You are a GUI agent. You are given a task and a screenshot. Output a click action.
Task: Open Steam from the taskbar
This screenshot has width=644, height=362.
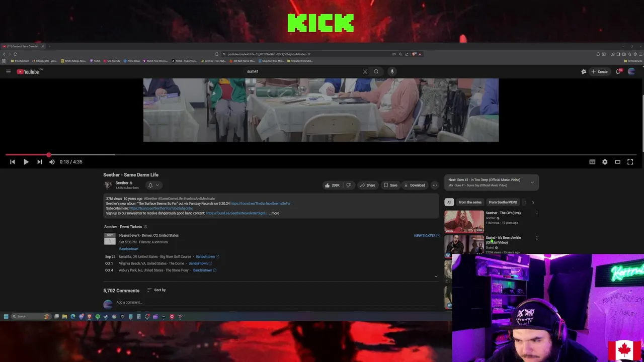click(x=106, y=316)
